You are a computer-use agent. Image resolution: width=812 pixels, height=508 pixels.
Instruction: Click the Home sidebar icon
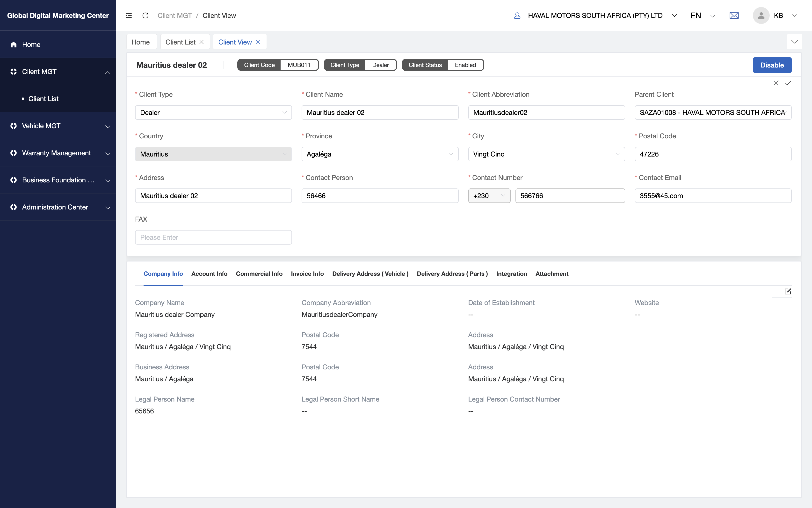(x=14, y=44)
